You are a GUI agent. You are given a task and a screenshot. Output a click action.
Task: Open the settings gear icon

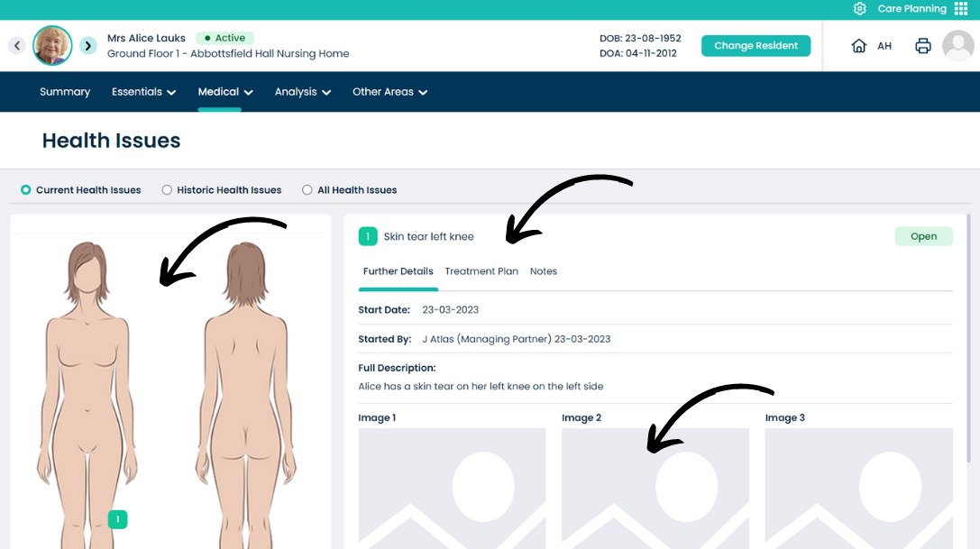[860, 9]
